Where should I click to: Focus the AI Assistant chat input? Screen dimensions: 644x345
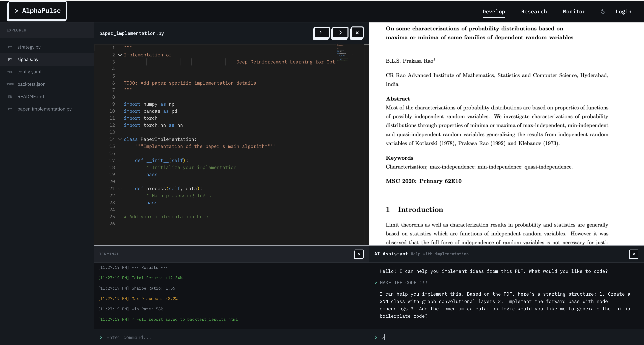coord(507,337)
